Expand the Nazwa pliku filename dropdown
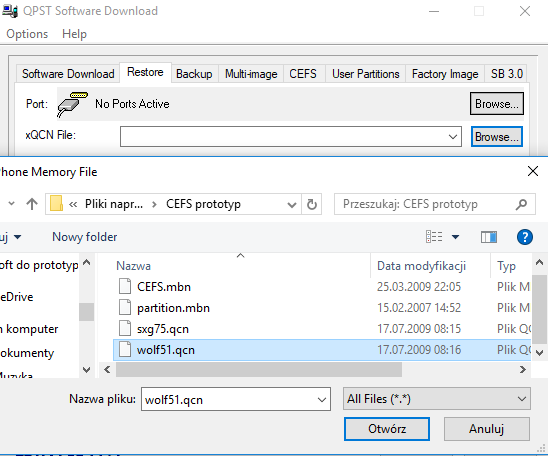The width and height of the screenshot is (548, 456). tap(322, 399)
